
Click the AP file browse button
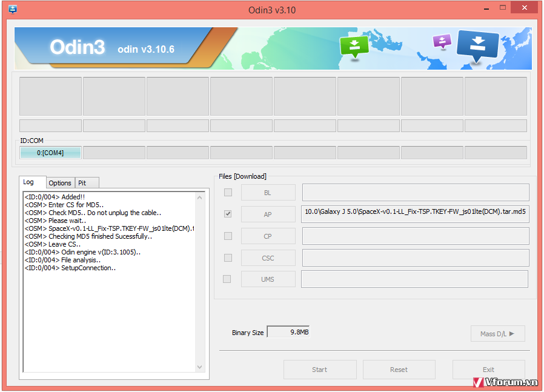(x=268, y=214)
